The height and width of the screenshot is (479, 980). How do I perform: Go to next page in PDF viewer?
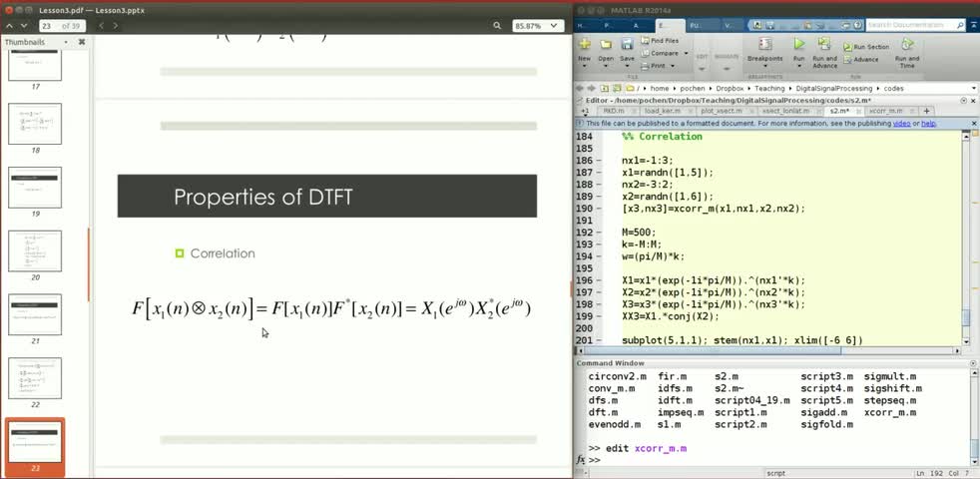[24, 26]
